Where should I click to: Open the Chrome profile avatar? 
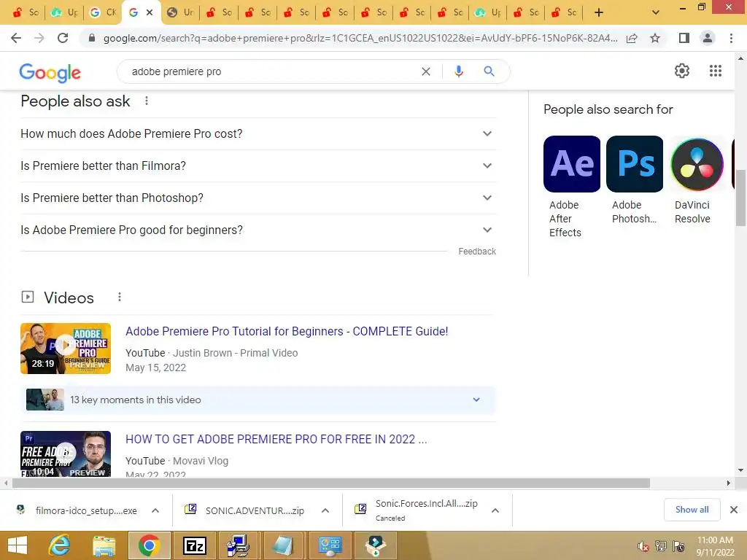[708, 38]
